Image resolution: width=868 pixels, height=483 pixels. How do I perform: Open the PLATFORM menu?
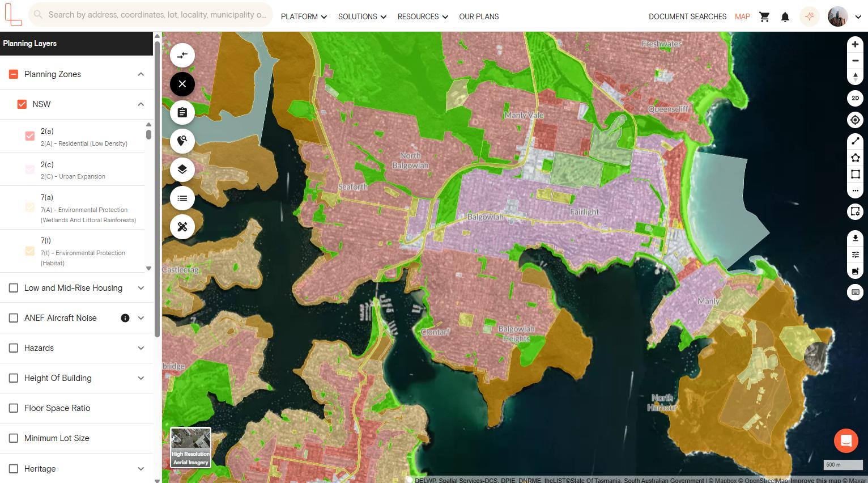(304, 16)
